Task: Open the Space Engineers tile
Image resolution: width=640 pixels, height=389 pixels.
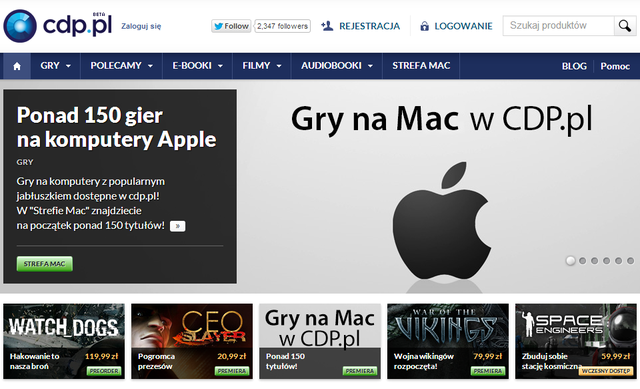Action: pyautogui.click(x=576, y=341)
